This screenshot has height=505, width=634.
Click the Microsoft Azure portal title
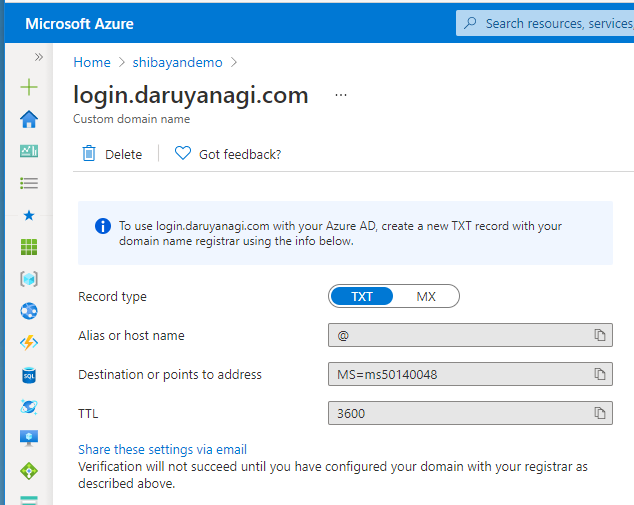point(79,24)
